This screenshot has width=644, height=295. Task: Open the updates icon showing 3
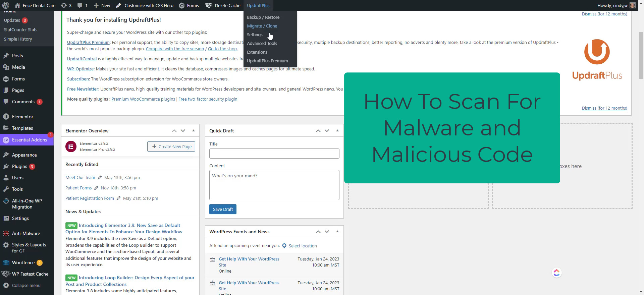pos(64,5)
